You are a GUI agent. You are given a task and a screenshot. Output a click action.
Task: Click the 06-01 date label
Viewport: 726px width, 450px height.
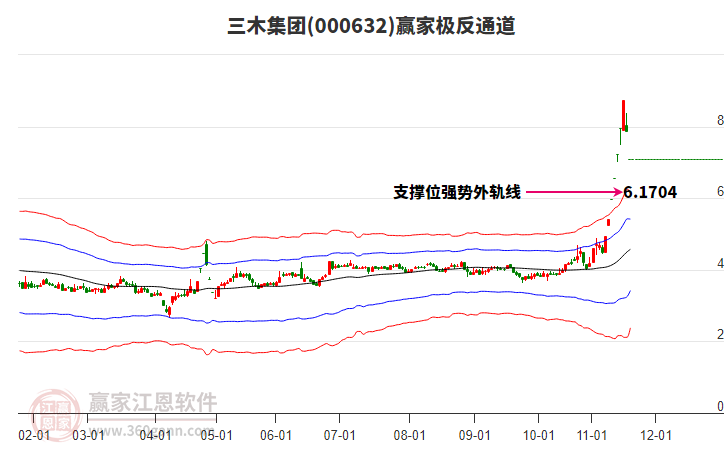pyautogui.click(x=275, y=435)
